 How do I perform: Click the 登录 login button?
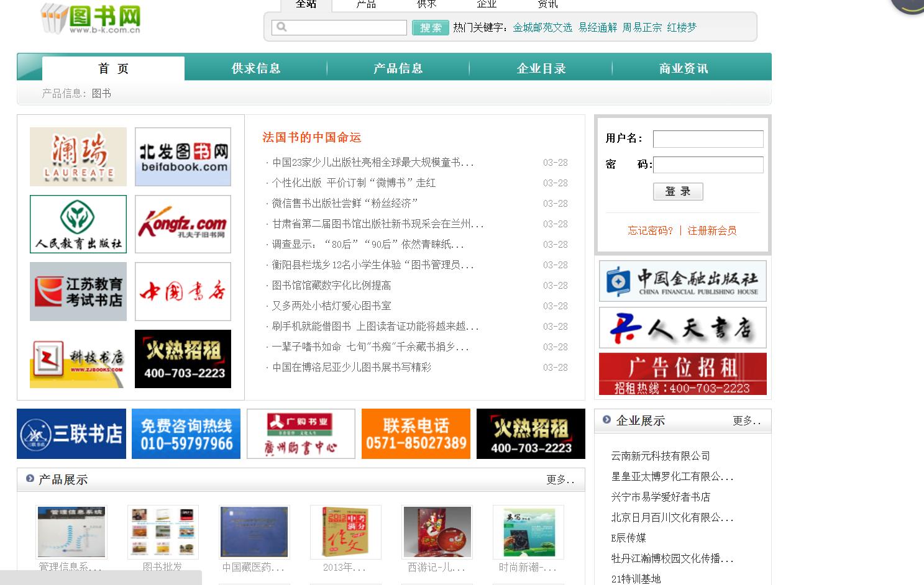pyautogui.click(x=677, y=191)
